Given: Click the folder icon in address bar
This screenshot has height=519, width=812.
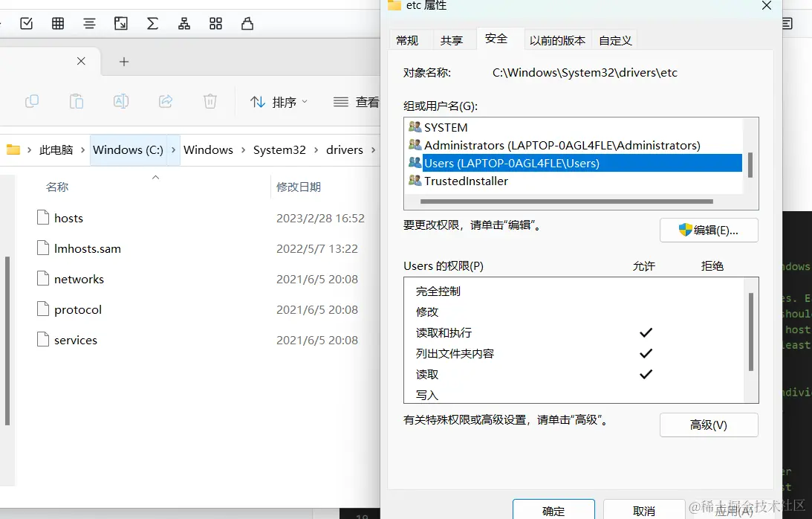Looking at the screenshot, I should point(13,150).
